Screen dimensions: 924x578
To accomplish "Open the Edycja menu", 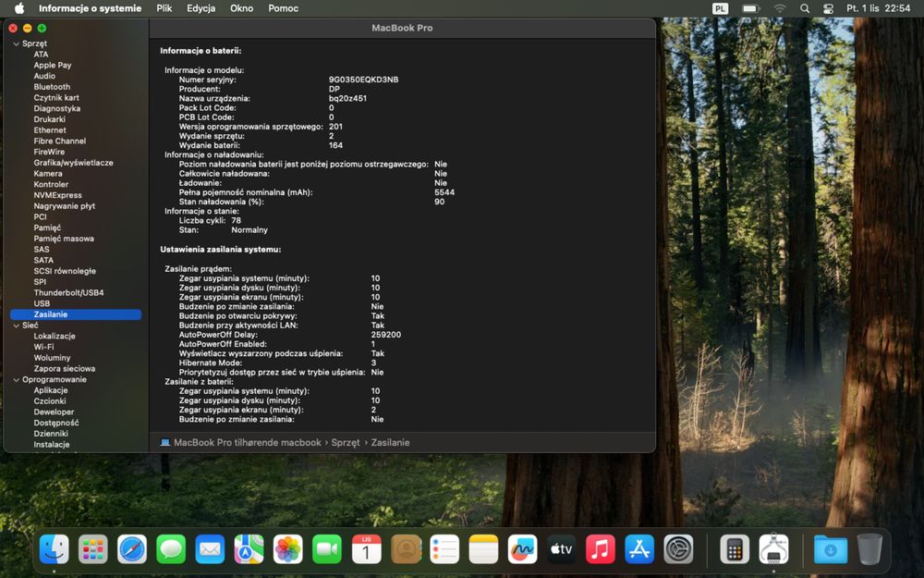I will [201, 8].
